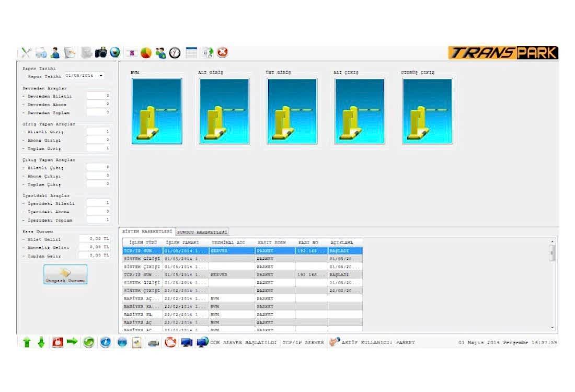
Task: Click the single blue monitor icon
Action: pos(186,342)
